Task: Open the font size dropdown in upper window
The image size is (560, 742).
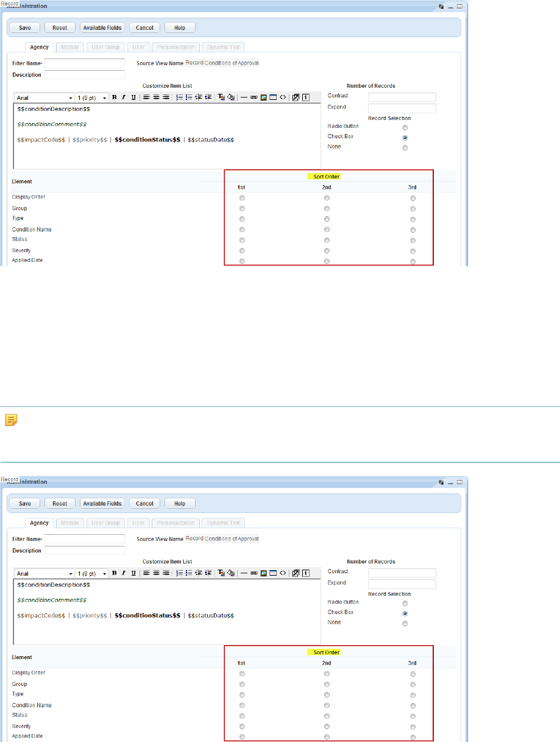Action: pyautogui.click(x=92, y=97)
